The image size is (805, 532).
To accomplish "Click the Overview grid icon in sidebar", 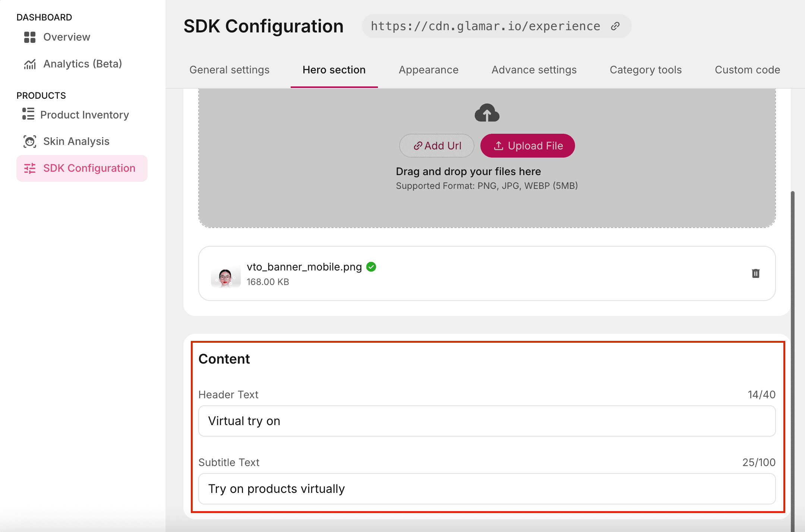I will (30, 37).
